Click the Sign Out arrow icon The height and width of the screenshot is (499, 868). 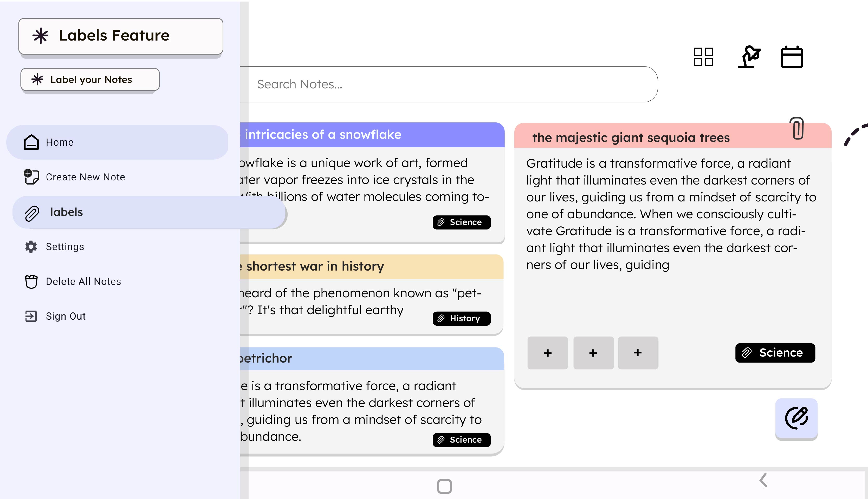point(31,316)
